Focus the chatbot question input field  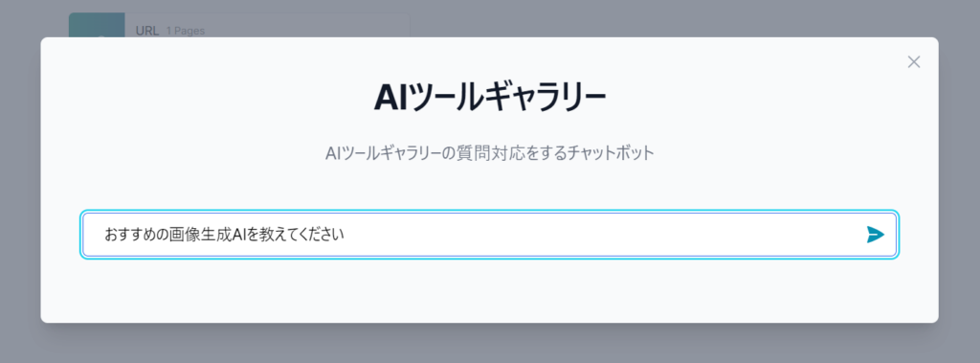click(489, 235)
